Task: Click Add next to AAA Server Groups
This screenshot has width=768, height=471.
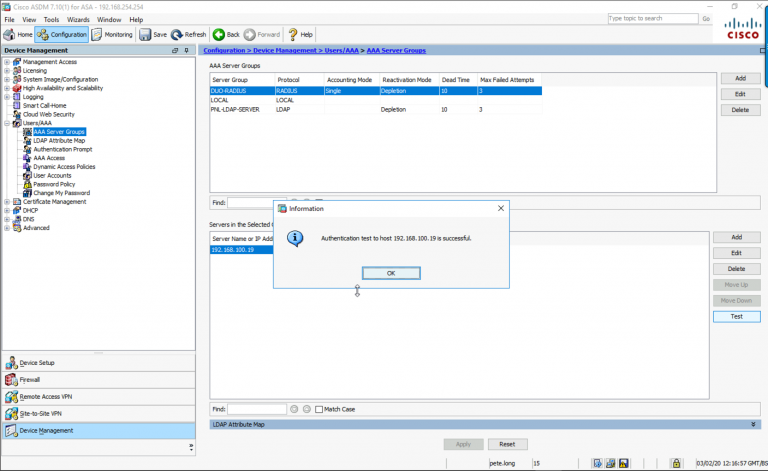Action: point(741,78)
